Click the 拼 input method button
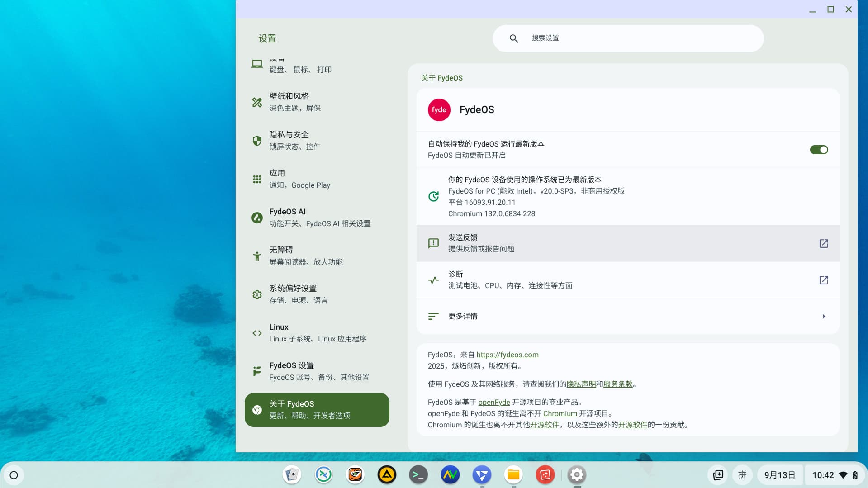 point(742,475)
